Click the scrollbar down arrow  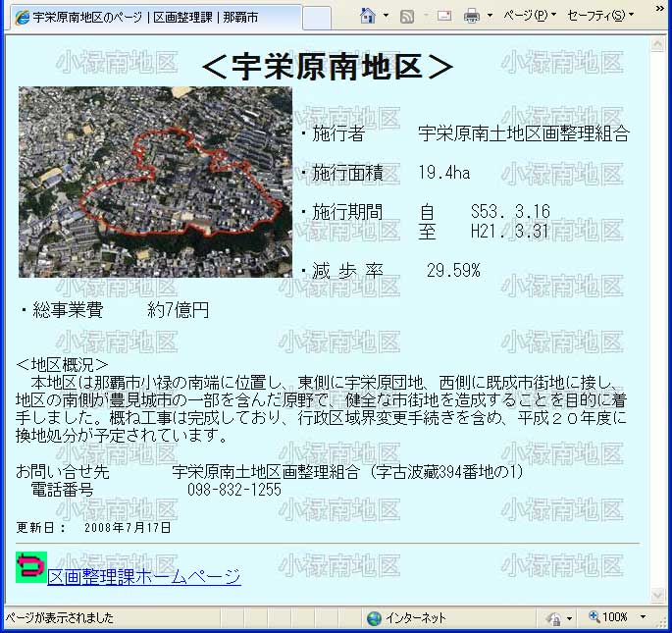click(x=657, y=595)
